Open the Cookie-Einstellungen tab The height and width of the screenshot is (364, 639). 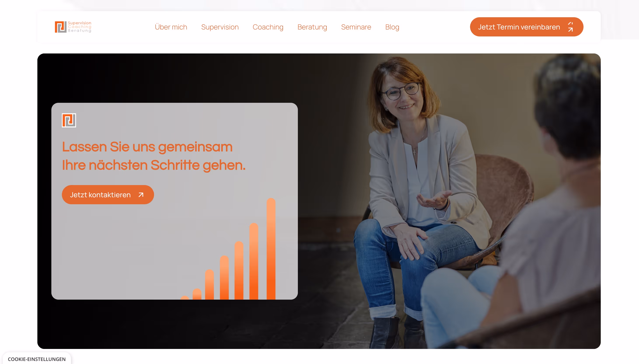37,359
